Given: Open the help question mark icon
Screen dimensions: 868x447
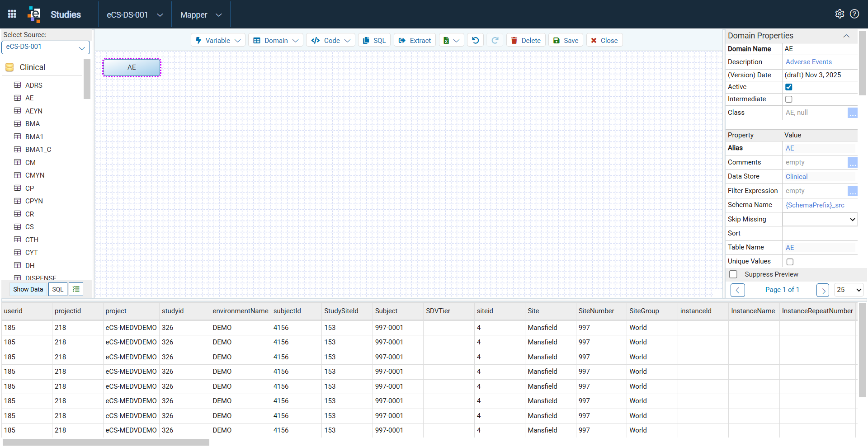Looking at the screenshot, I should point(854,14).
